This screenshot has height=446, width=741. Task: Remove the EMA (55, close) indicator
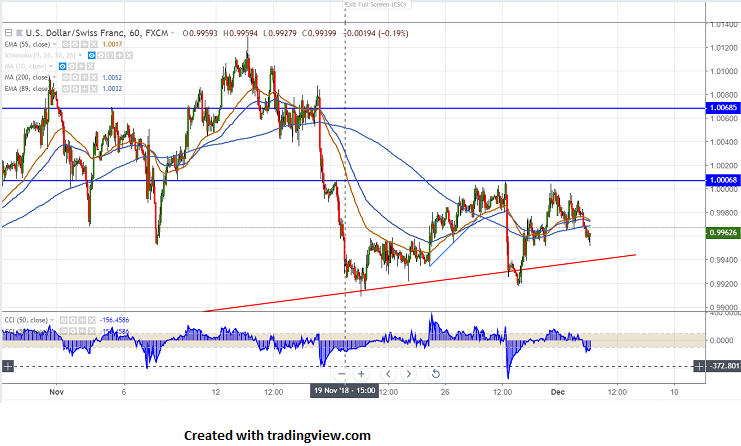pyautogui.click(x=94, y=44)
